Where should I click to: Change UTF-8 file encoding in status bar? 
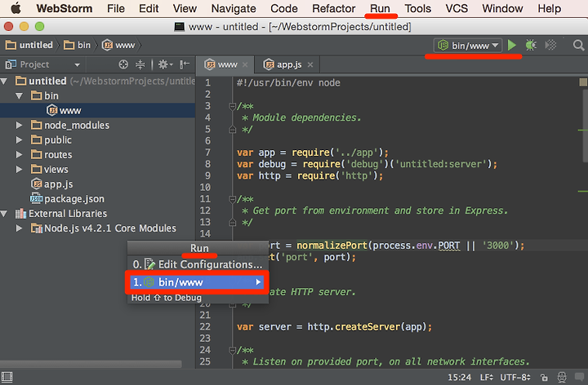pos(515,377)
